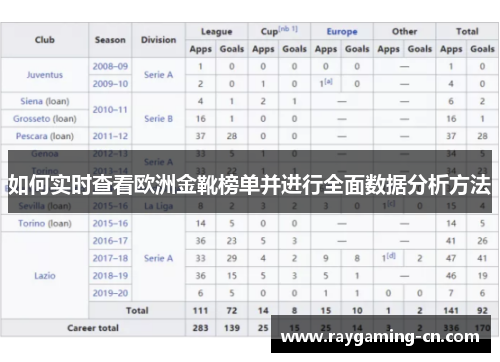Viewport: 500px width, 362px height.
Task: Open the 2016–17 season link
Action: point(110,241)
